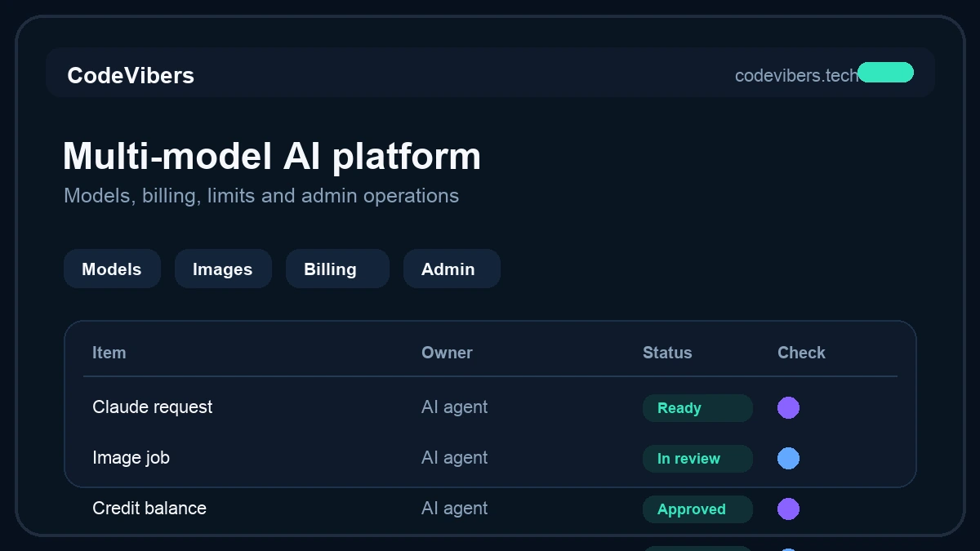Click the Item column header

pyautogui.click(x=109, y=353)
